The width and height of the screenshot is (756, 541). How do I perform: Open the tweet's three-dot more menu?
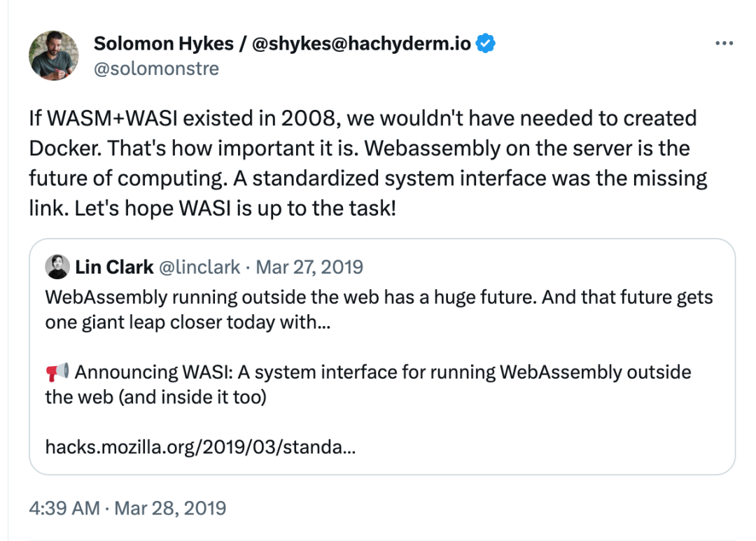tap(723, 43)
